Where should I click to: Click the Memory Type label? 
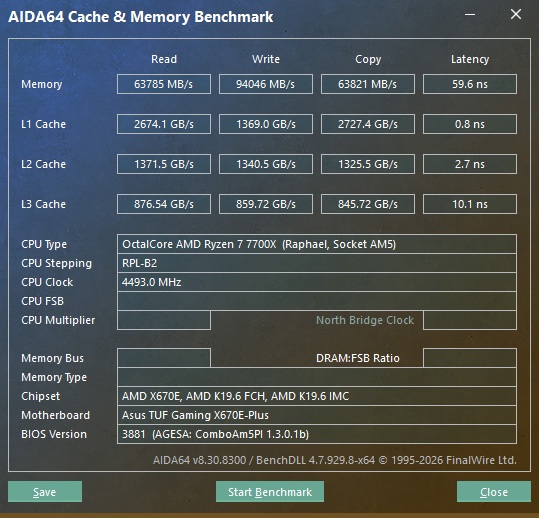point(54,377)
